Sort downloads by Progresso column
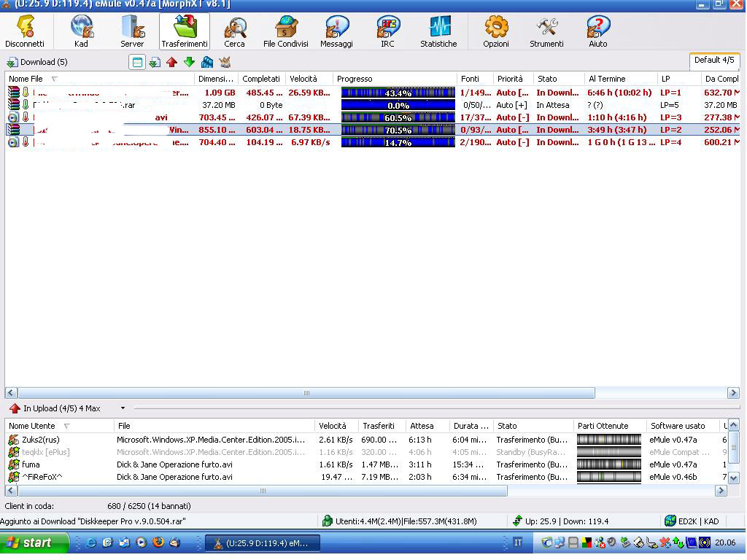The height and width of the screenshot is (560, 747). pos(395,79)
